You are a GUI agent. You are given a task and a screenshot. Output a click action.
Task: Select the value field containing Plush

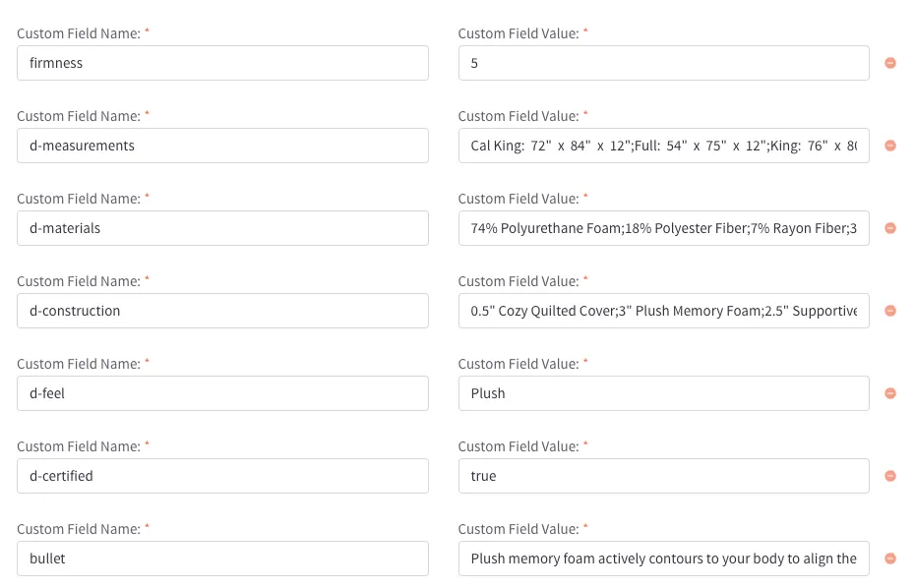tap(663, 392)
